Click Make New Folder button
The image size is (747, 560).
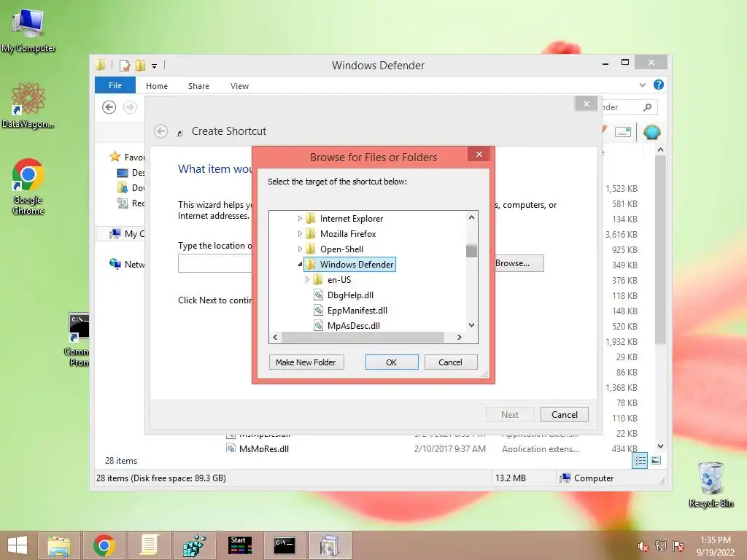[306, 362]
